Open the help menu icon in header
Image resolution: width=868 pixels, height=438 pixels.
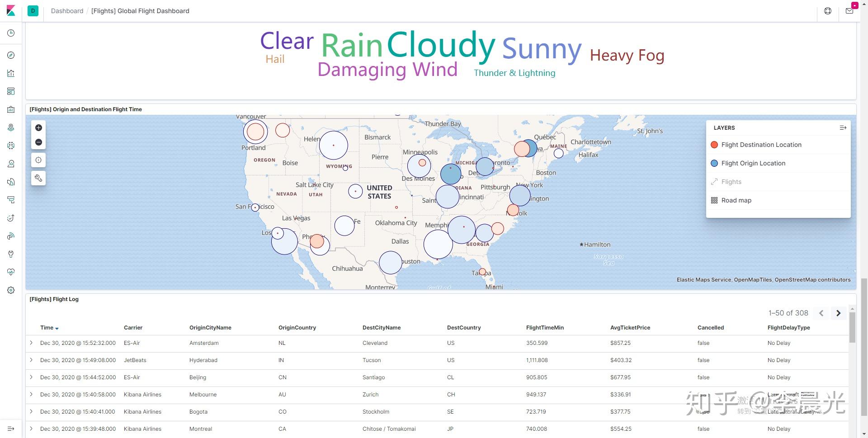point(828,11)
